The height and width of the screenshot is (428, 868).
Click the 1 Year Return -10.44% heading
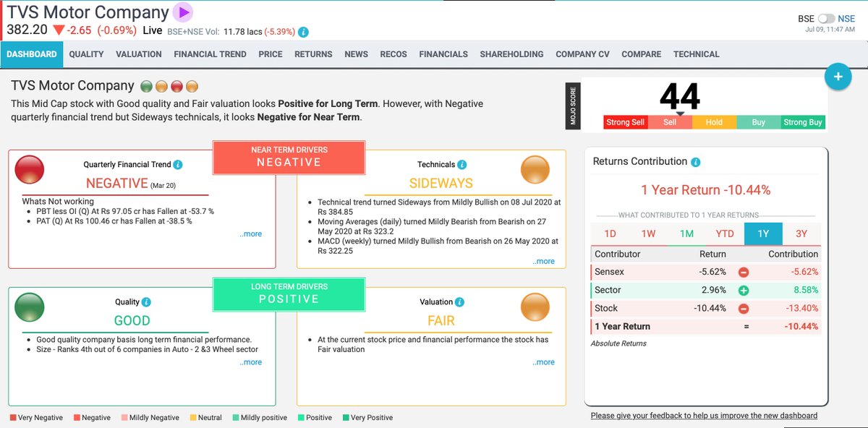coord(706,190)
